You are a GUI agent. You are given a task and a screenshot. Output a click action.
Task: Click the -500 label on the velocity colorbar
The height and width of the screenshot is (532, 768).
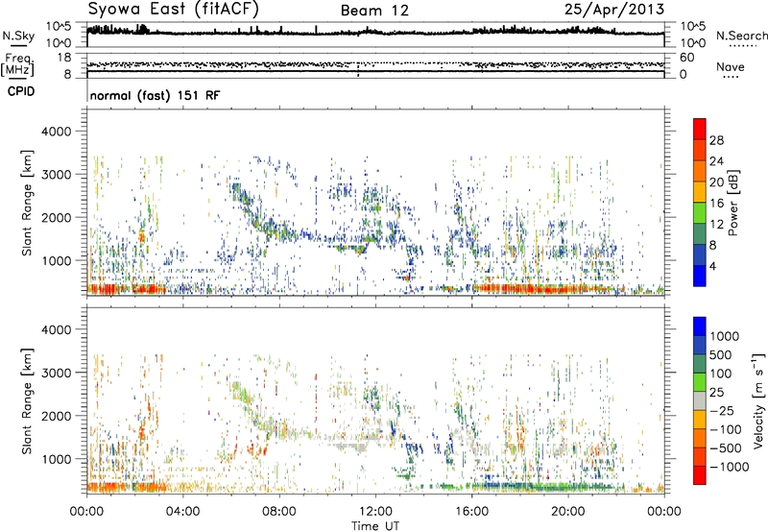(726, 448)
